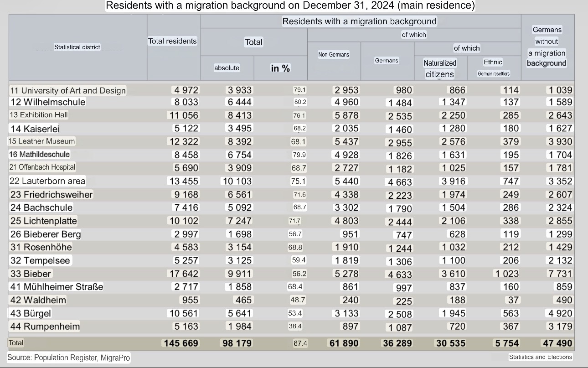588x368 pixels.
Task: Click the 'Total residents' column header
Action: click(x=172, y=41)
